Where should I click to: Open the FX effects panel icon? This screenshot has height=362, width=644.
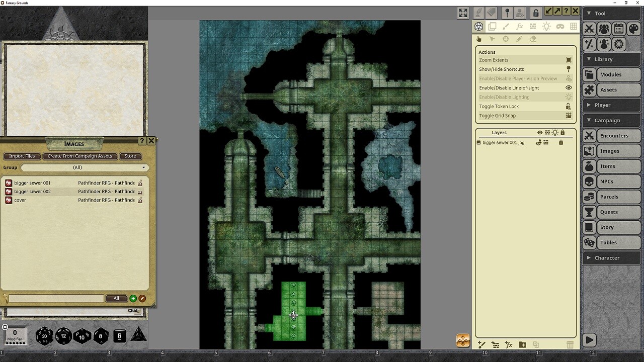tap(520, 27)
